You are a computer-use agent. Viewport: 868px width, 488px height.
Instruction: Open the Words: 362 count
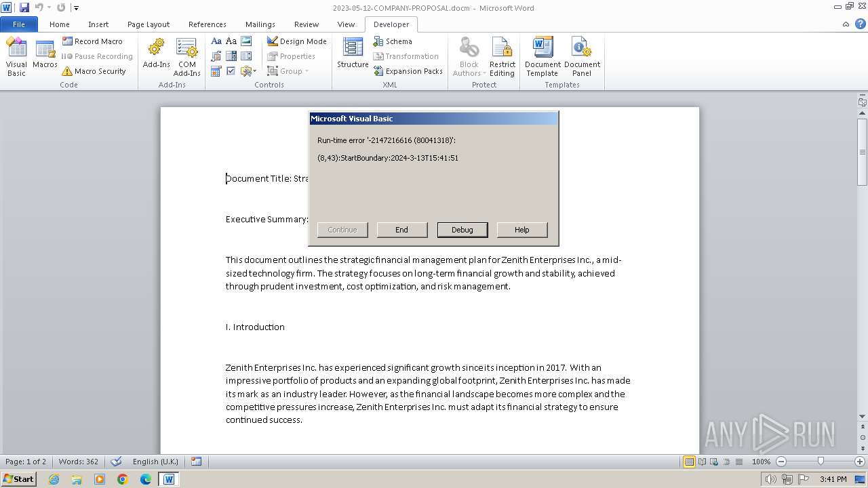tap(78, 462)
